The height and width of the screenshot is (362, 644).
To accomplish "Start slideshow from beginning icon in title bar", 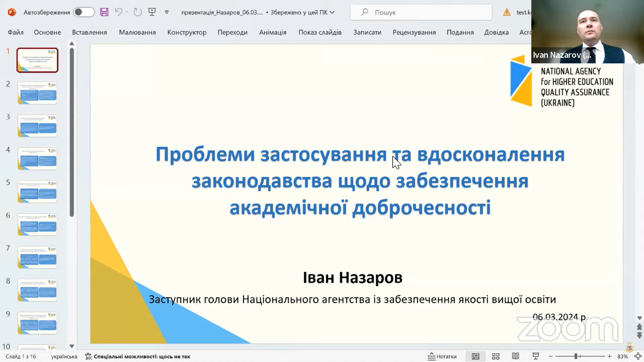I will (152, 12).
